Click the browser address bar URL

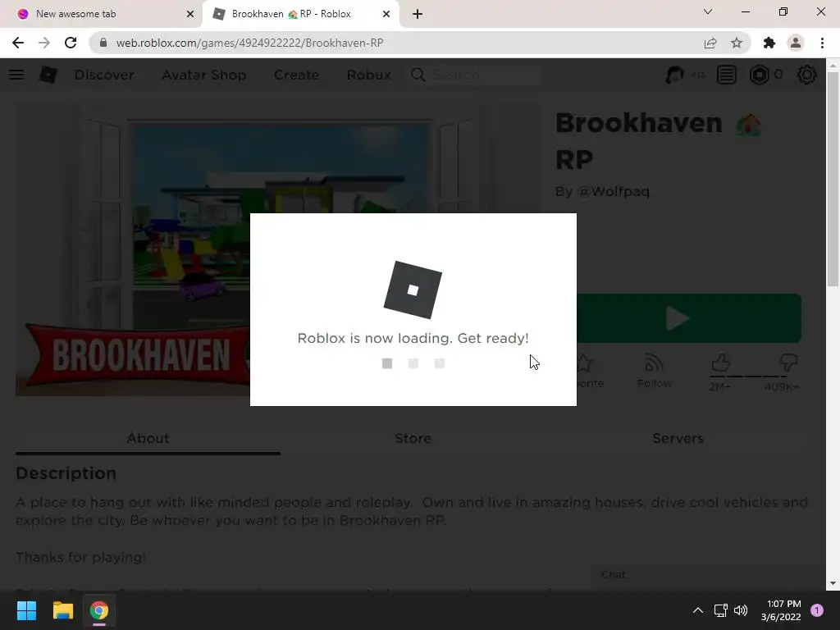(x=249, y=43)
